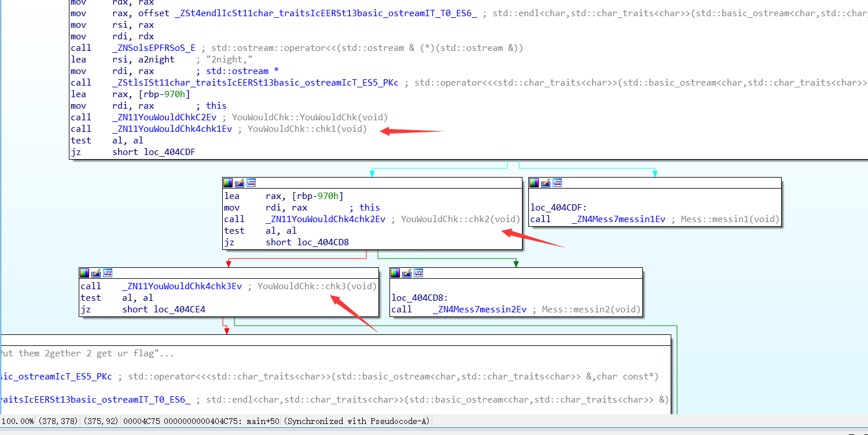This screenshot has width=868, height=435.
Task: Click graph group icon of chk3 node
Action: tap(108, 273)
